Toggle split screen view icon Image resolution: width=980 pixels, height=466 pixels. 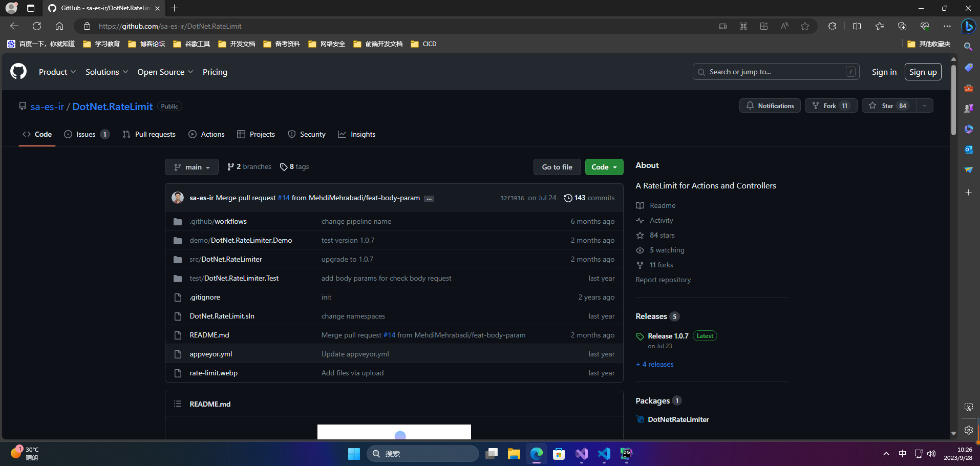click(857, 26)
